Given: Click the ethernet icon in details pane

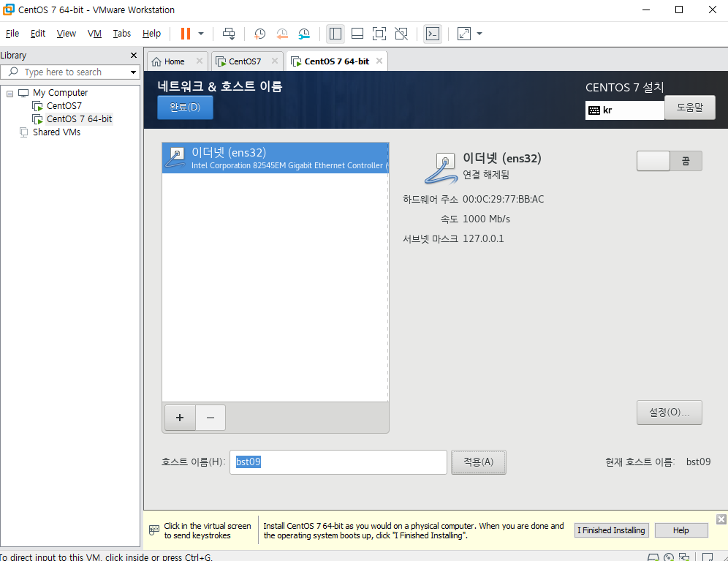Looking at the screenshot, I should [x=441, y=167].
